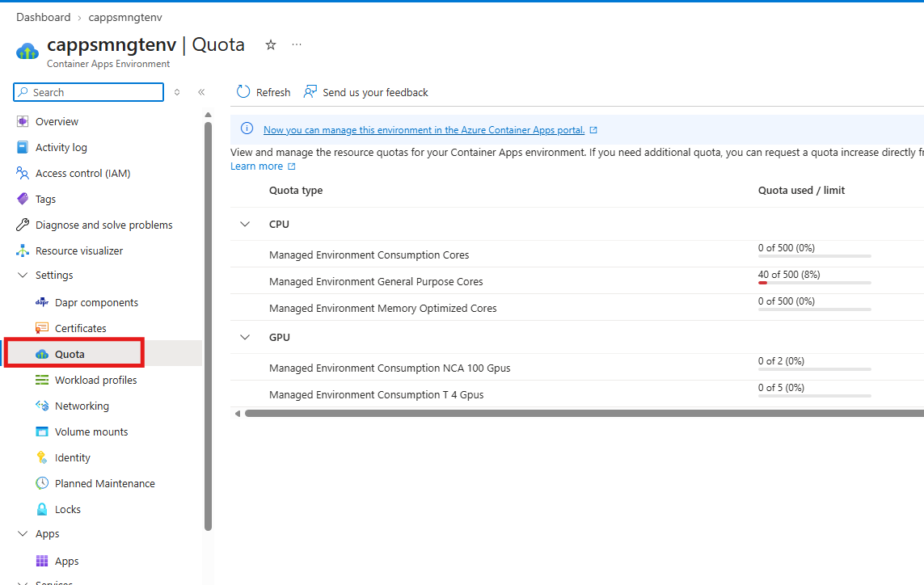This screenshot has height=585, width=924.
Task: Click the sidebar scroll up arrow
Action: coord(208,114)
